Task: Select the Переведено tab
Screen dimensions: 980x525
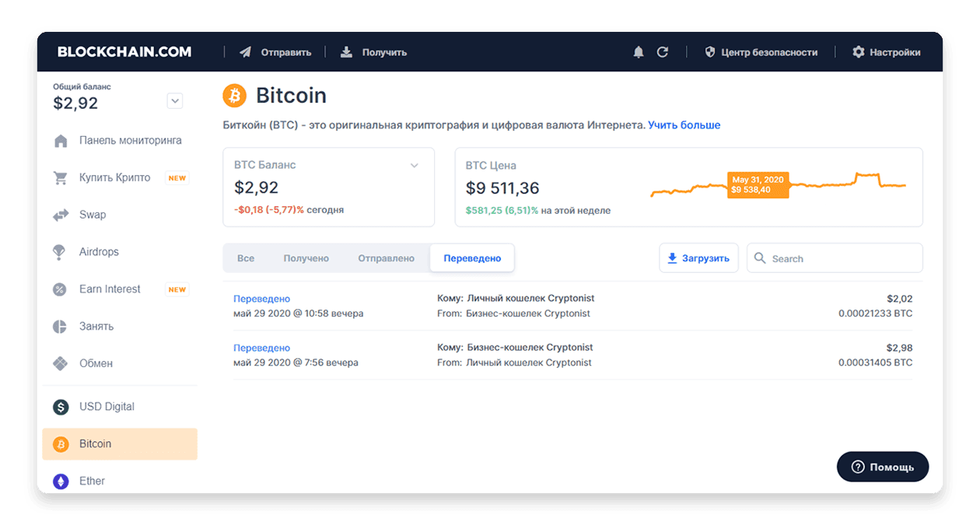Action: [472, 258]
